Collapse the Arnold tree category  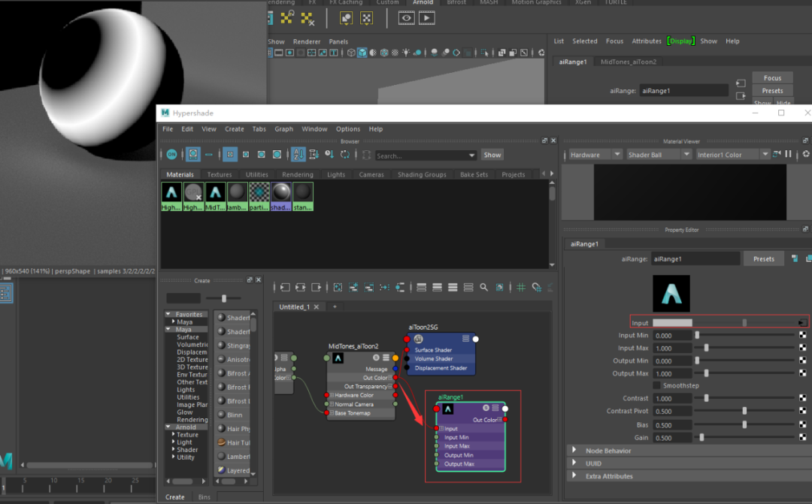(168, 427)
